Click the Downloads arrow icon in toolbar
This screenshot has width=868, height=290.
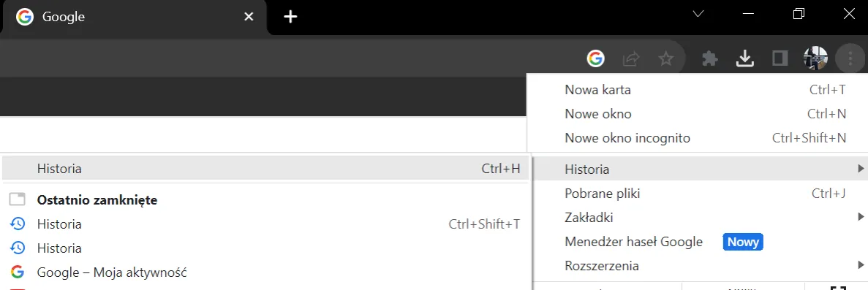click(x=745, y=58)
